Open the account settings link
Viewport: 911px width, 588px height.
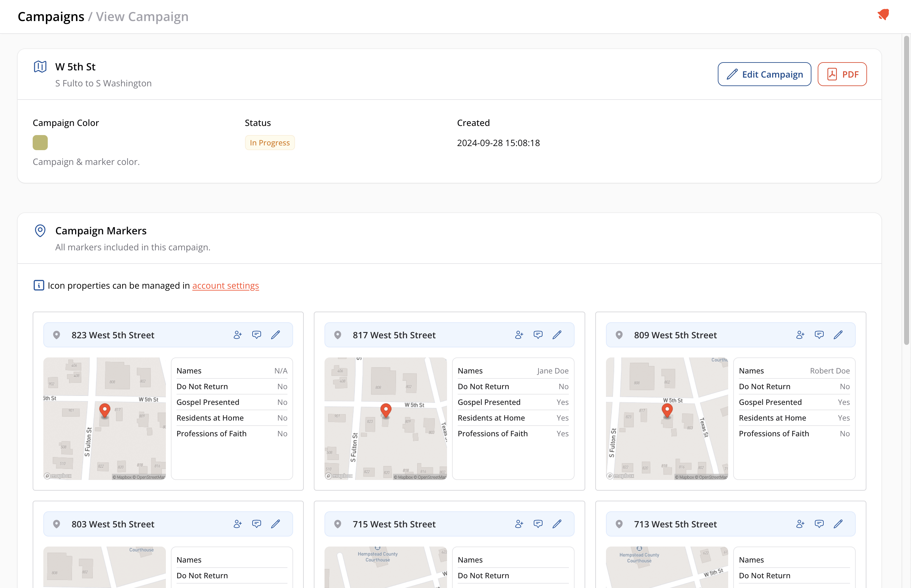click(x=225, y=286)
